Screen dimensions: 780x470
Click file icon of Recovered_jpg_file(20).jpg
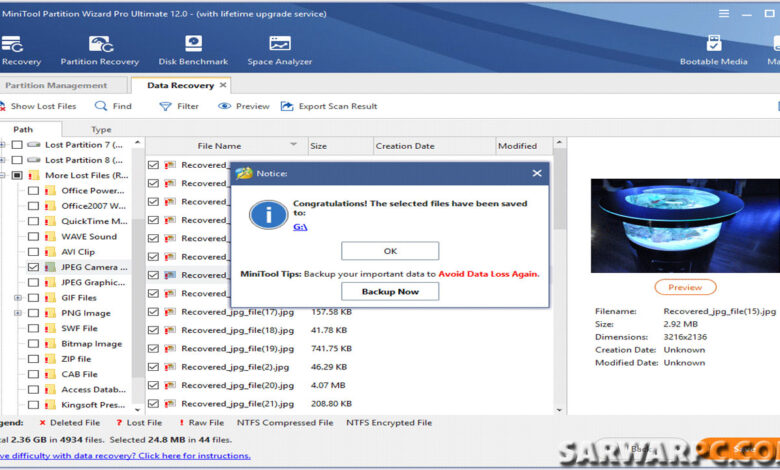pos(170,385)
